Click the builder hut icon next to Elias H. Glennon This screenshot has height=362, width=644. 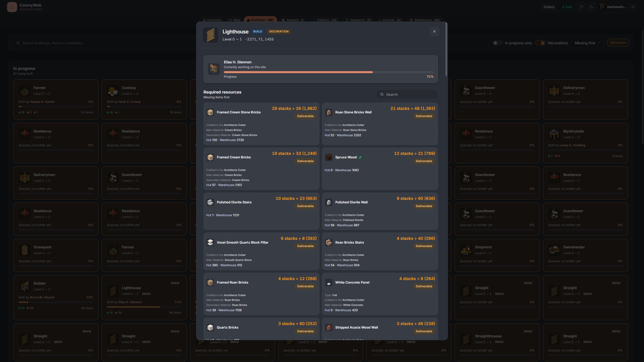pyautogui.click(x=214, y=69)
